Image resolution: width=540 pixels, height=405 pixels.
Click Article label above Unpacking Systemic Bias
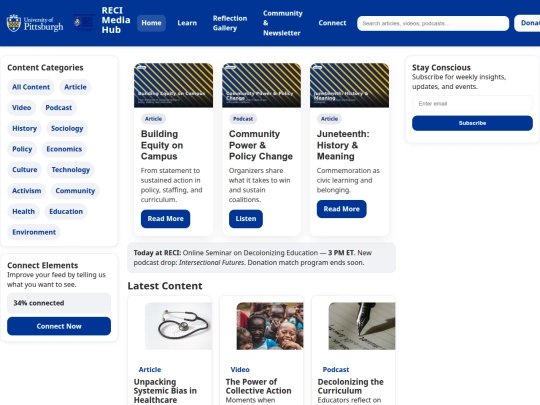(149, 370)
